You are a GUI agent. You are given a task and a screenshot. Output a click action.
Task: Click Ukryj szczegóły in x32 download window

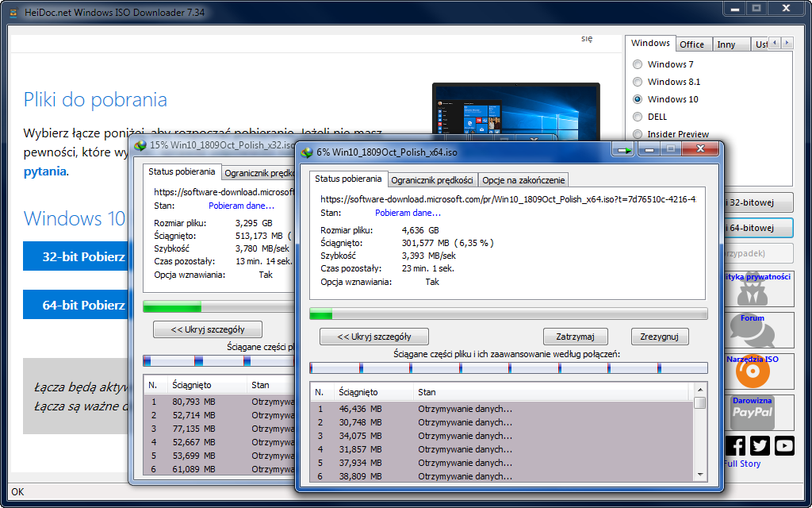208,329
